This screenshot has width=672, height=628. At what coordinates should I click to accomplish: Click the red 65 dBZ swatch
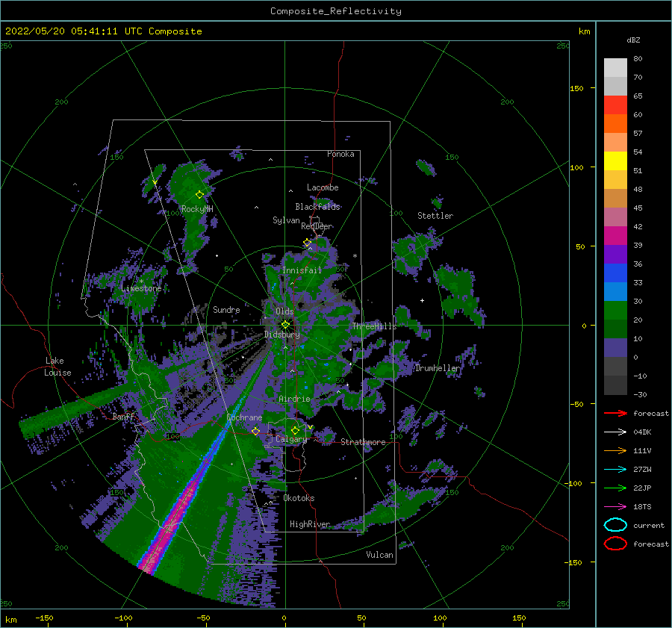(615, 105)
